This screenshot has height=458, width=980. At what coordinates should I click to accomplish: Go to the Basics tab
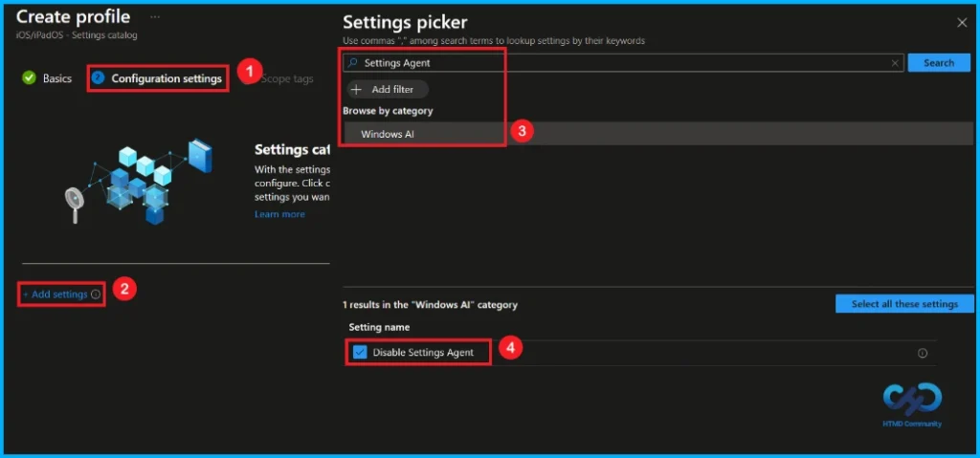[x=56, y=78]
